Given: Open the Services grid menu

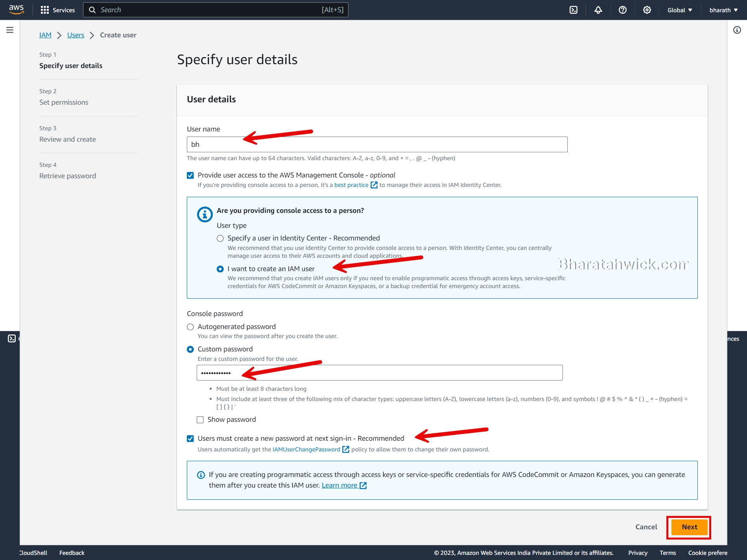Looking at the screenshot, I should coord(58,10).
